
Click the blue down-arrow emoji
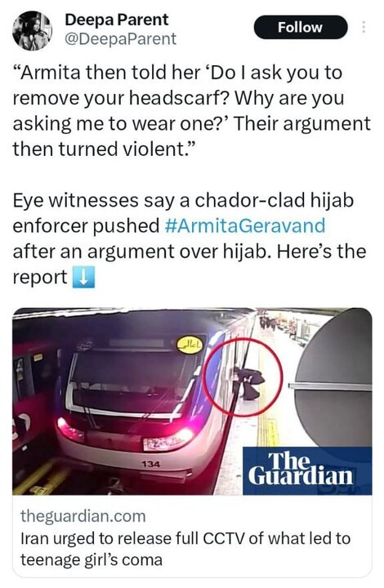tap(83, 277)
